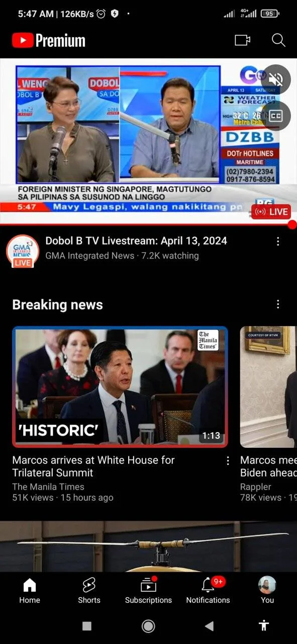Image resolution: width=297 pixels, height=644 pixels.
Task: Open Breaking news section options menu
Action: pyautogui.click(x=278, y=304)
